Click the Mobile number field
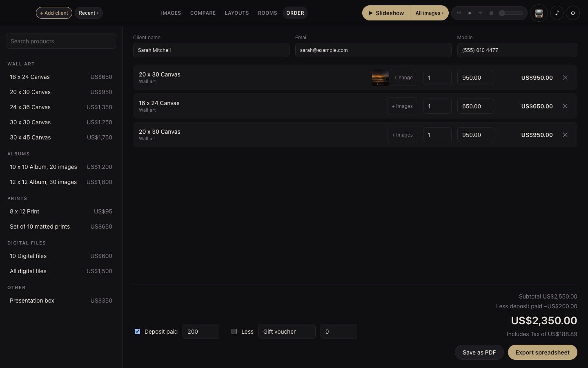Image resolution: width=588 pixels, height=368 pixels. pyautogui.click(x=517, y=50)
